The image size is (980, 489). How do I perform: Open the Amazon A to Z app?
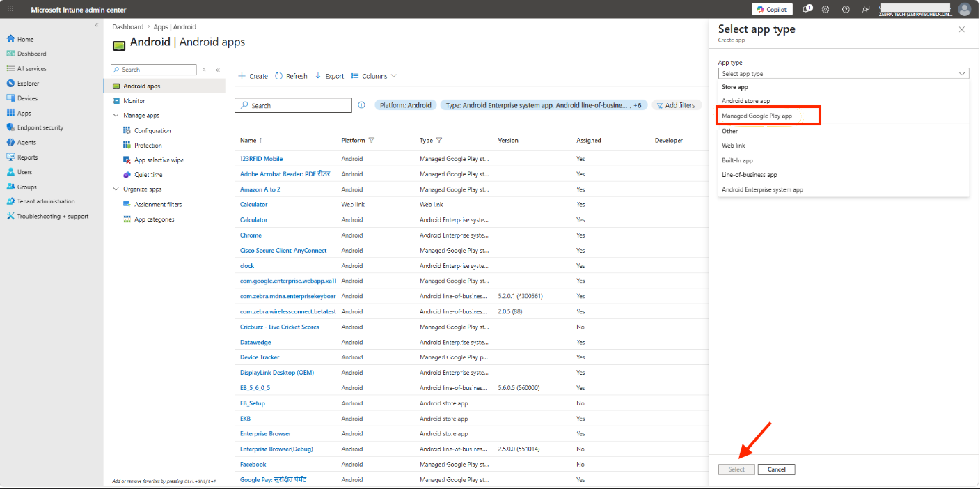260,189
